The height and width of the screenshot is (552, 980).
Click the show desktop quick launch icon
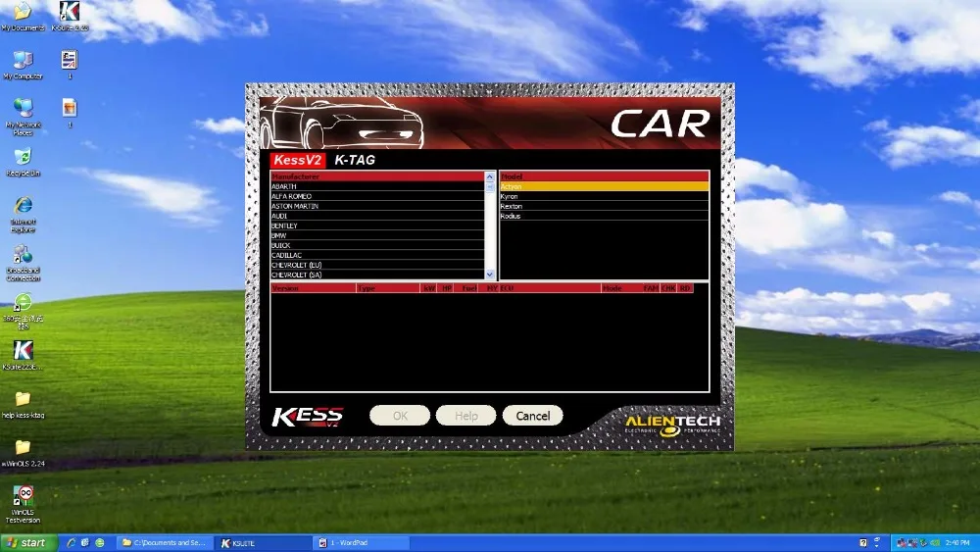(x=85, y=542)
